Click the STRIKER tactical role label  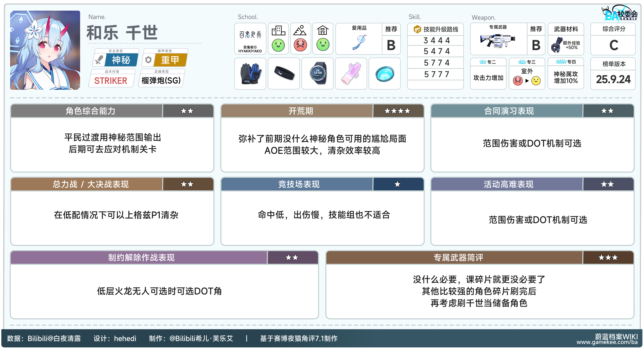pos(111,81)
